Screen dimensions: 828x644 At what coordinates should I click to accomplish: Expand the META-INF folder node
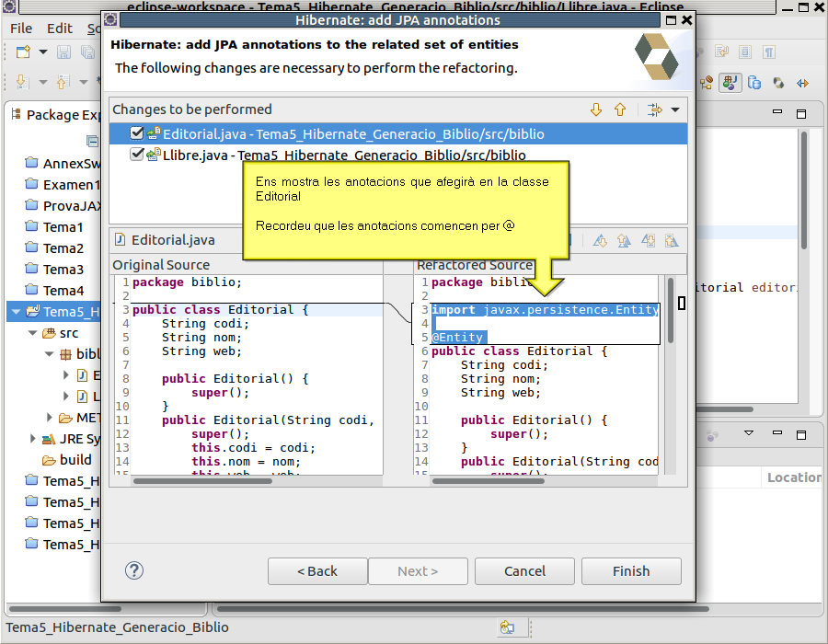[x=49, y=418]
